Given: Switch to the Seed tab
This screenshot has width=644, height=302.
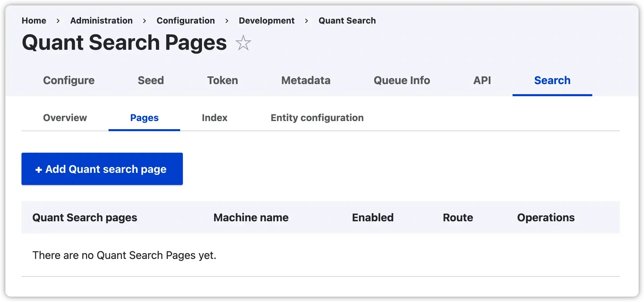Looking at the screenshot, I should click(x=151, y=80).
